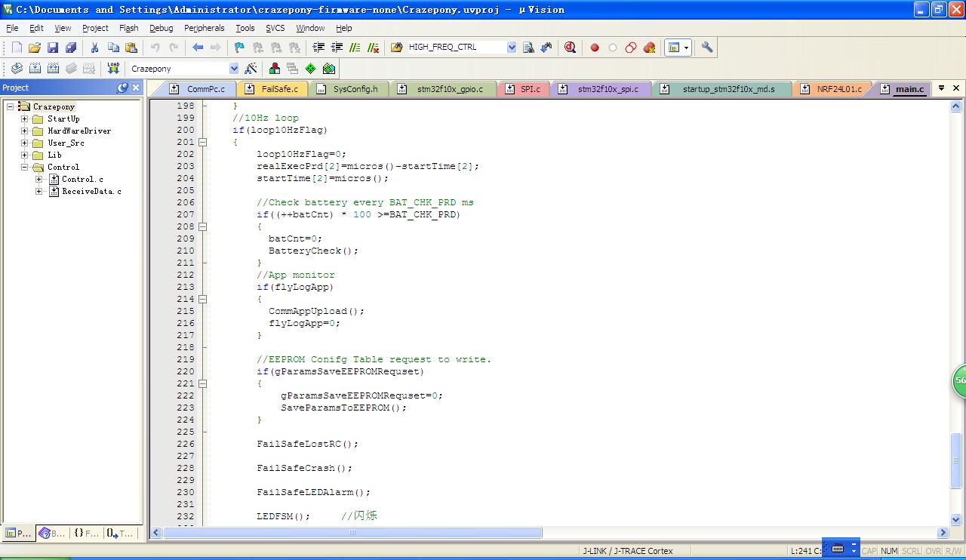Collapse code block at line 201

coord(202,142)
